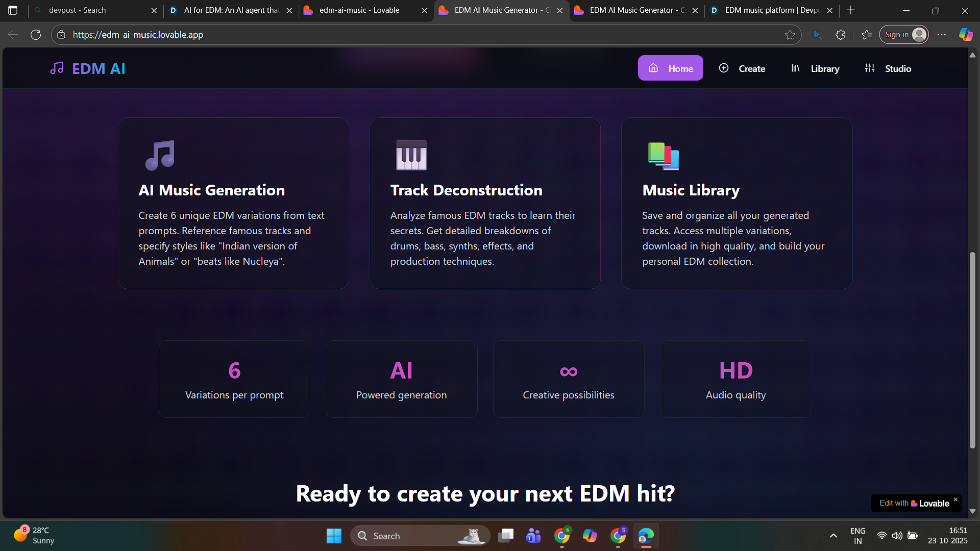Open the Favorites list icon
The image size is (980, 551).
(x=866, y=35)
